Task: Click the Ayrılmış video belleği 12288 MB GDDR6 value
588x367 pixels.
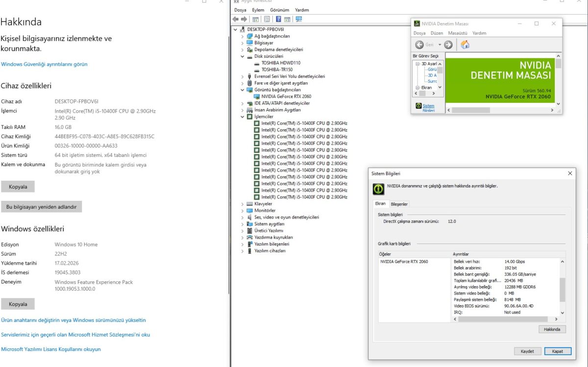Action: click(520, 287)
